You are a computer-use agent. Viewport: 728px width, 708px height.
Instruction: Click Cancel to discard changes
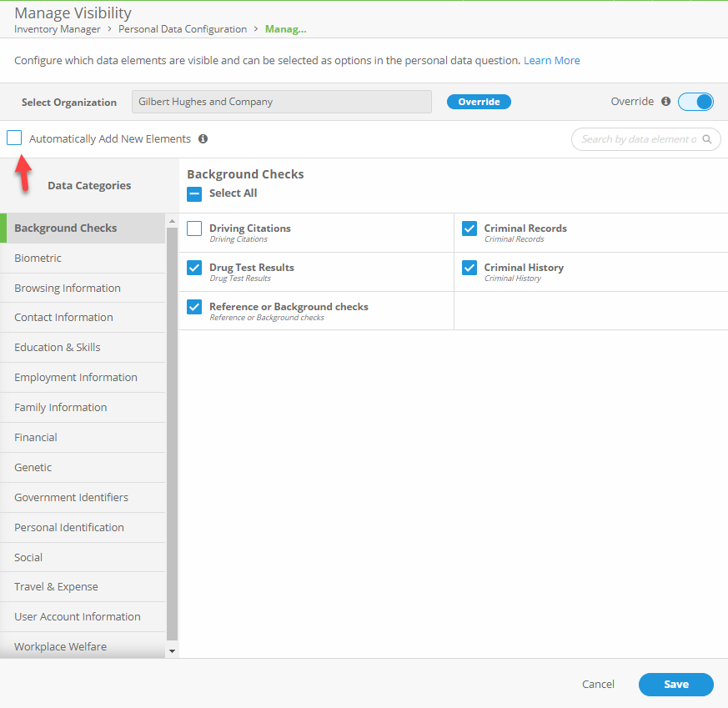tap(598, 684)
